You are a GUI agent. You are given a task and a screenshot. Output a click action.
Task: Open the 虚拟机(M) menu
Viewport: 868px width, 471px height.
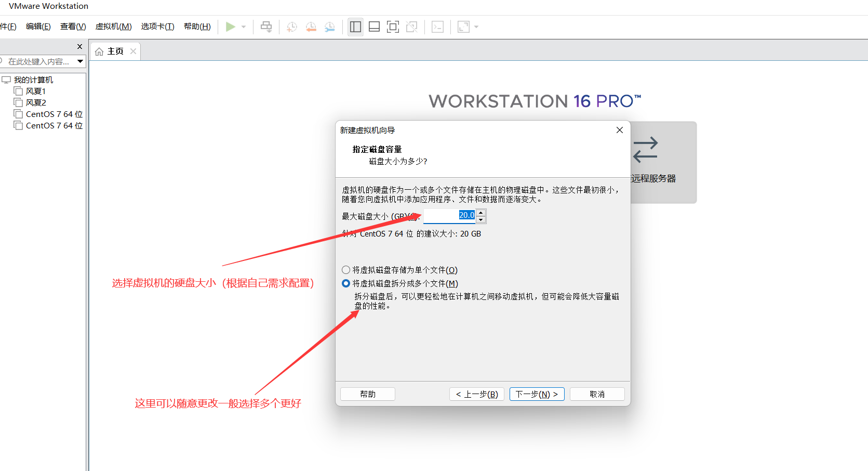tap(114, 27)
